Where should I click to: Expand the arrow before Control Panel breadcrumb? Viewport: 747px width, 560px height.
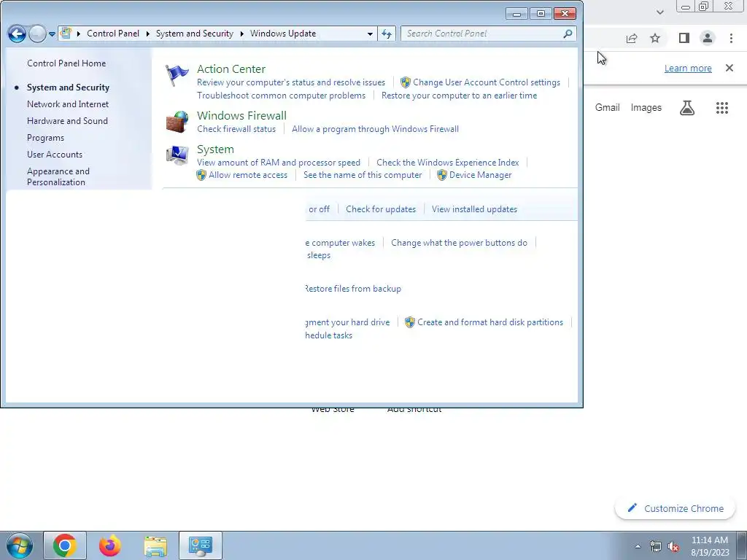tap(79, 34)
